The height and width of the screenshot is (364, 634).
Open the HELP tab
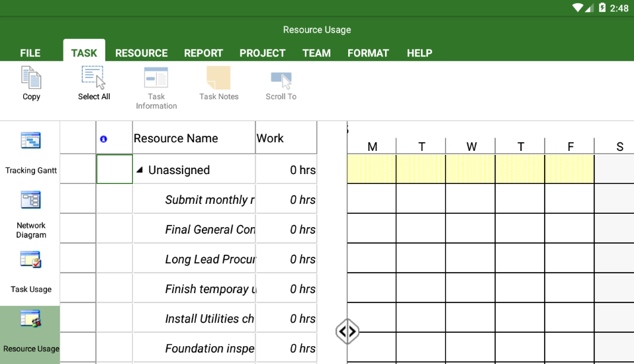(x=420, y=53)
